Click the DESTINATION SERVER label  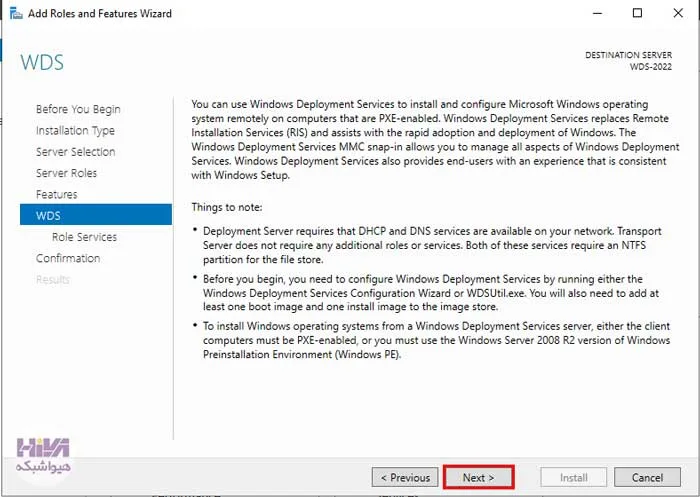(x=629, y=55)
